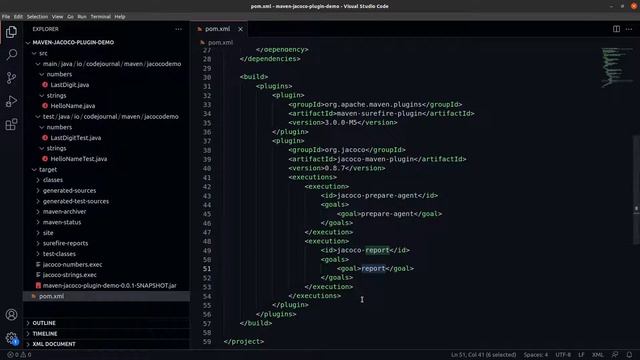Change indentation via Spaces: 4

point(536,355)
